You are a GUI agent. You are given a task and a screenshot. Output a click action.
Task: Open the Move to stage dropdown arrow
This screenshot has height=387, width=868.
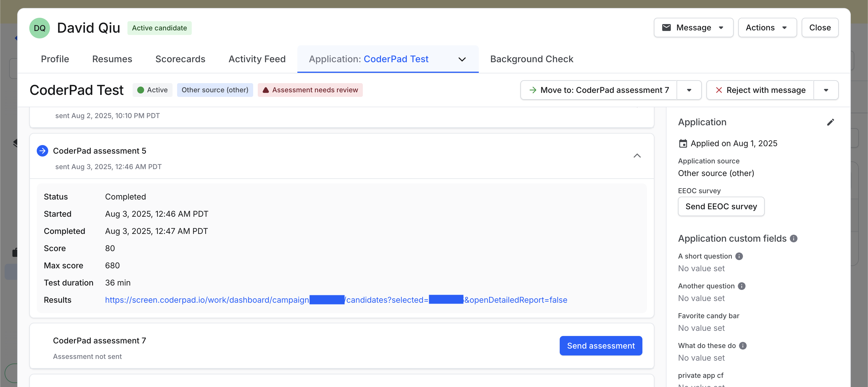click(x=689, y=90)
